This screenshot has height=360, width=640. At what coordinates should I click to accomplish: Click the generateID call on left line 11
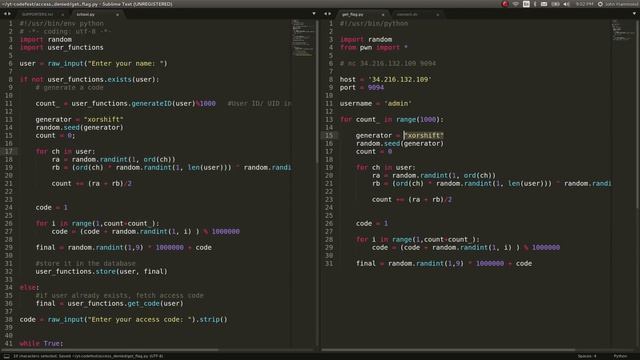tap(151, 104)
